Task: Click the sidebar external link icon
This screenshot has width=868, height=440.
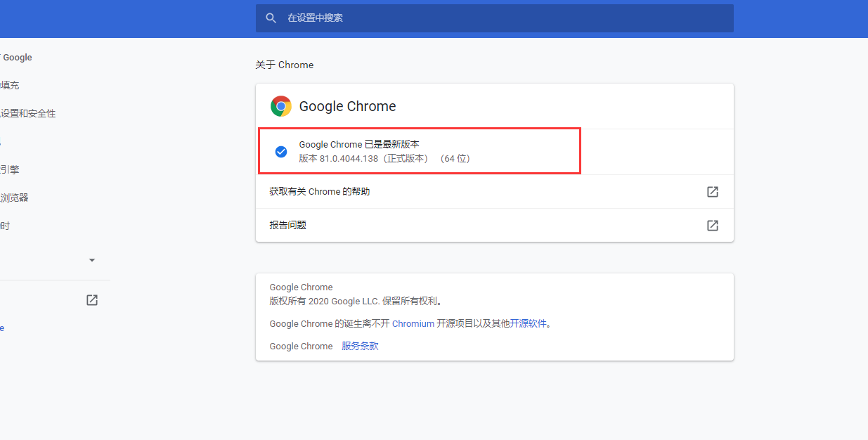Action: coord(92,300)
